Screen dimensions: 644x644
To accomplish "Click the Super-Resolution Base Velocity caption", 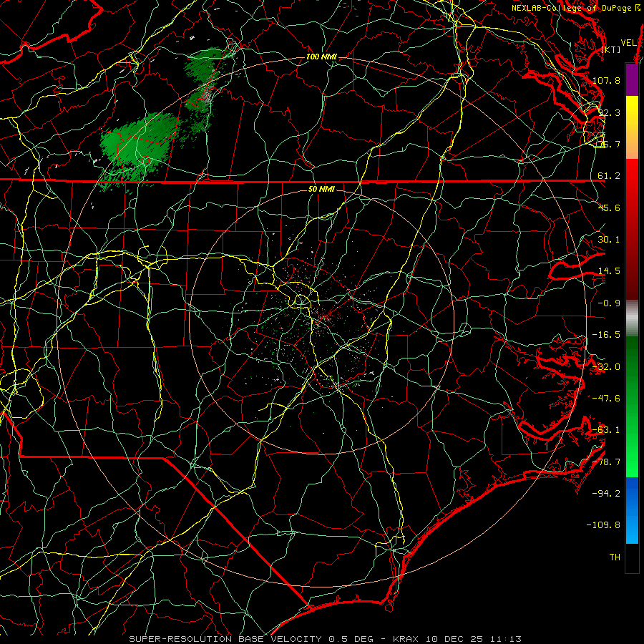I will coord(326,639).
